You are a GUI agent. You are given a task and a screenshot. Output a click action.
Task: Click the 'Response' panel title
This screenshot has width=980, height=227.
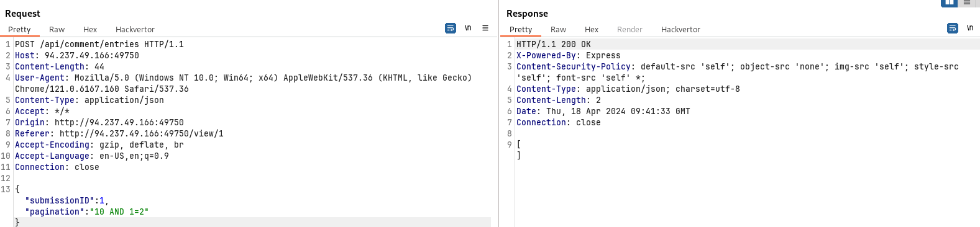[x=527, y=14]
